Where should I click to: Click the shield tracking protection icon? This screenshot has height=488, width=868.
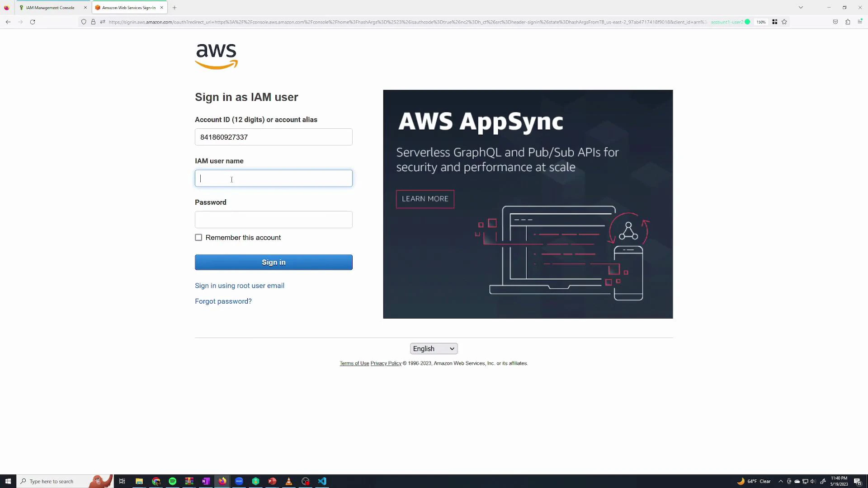click(x=83, y=22)
